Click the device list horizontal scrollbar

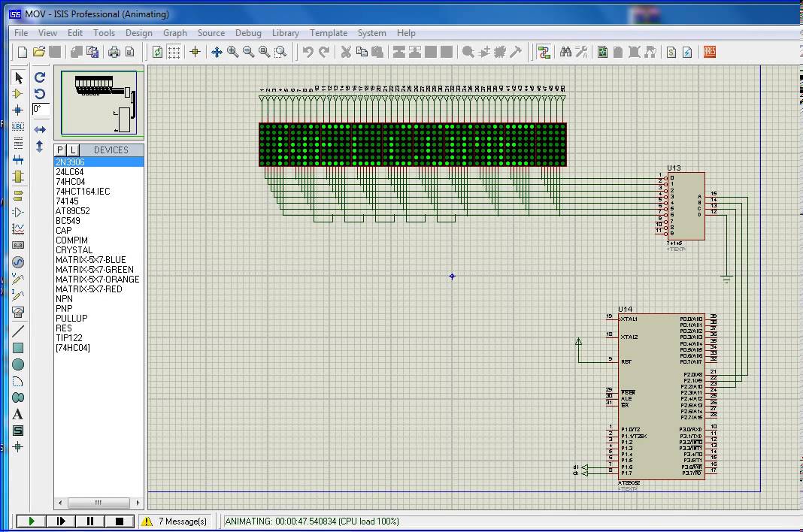click(x=98, y=503)
